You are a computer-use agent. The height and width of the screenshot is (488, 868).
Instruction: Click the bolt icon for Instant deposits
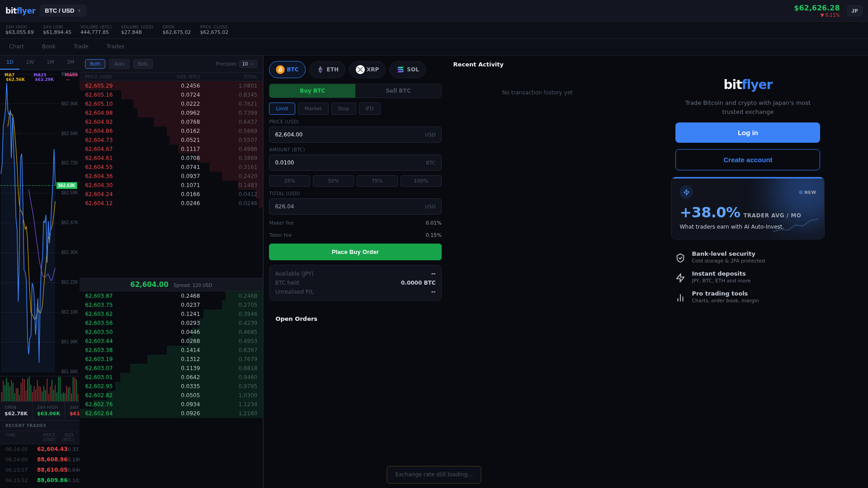click(680, 277)
